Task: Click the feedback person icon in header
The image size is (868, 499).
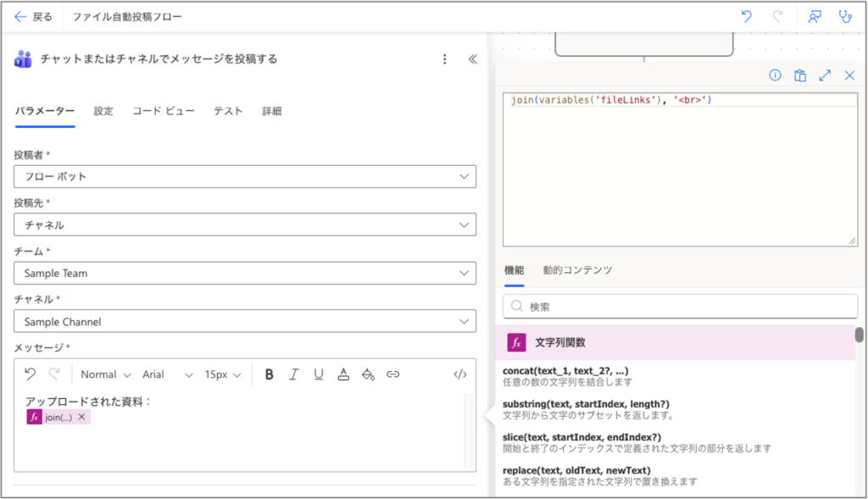Action: coord(815,17)
